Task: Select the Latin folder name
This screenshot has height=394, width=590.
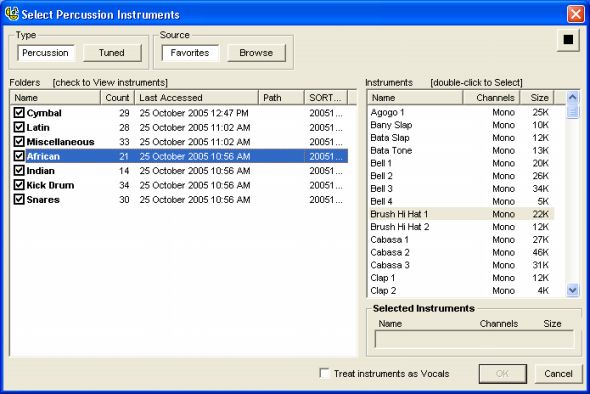Action: (38, 127)
